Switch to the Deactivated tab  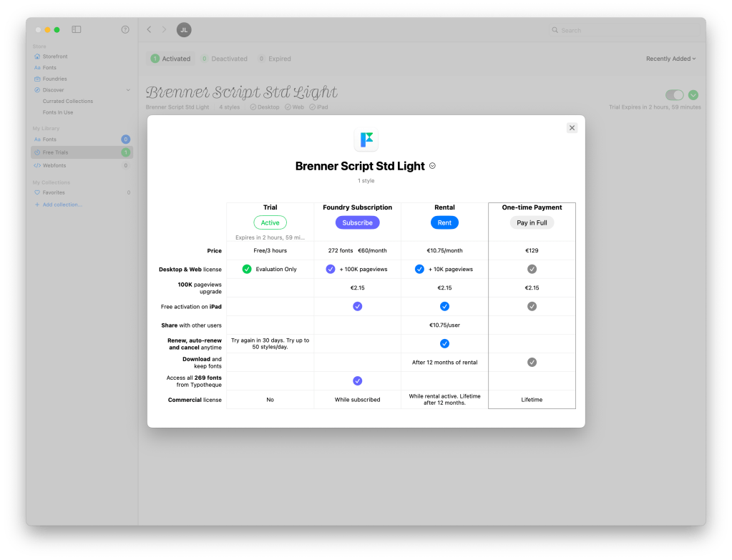point(224,59)
